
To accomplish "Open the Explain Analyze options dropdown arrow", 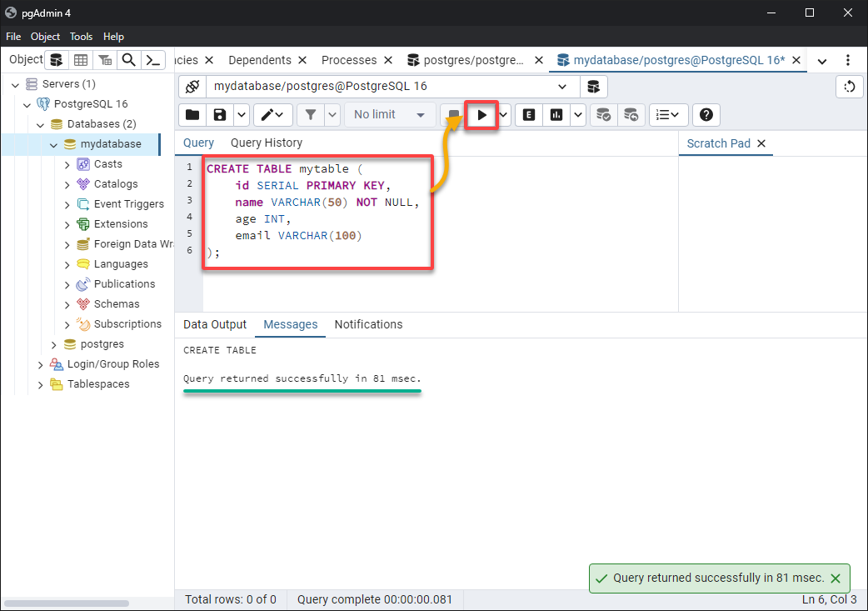I will click(x=578, y=115).
